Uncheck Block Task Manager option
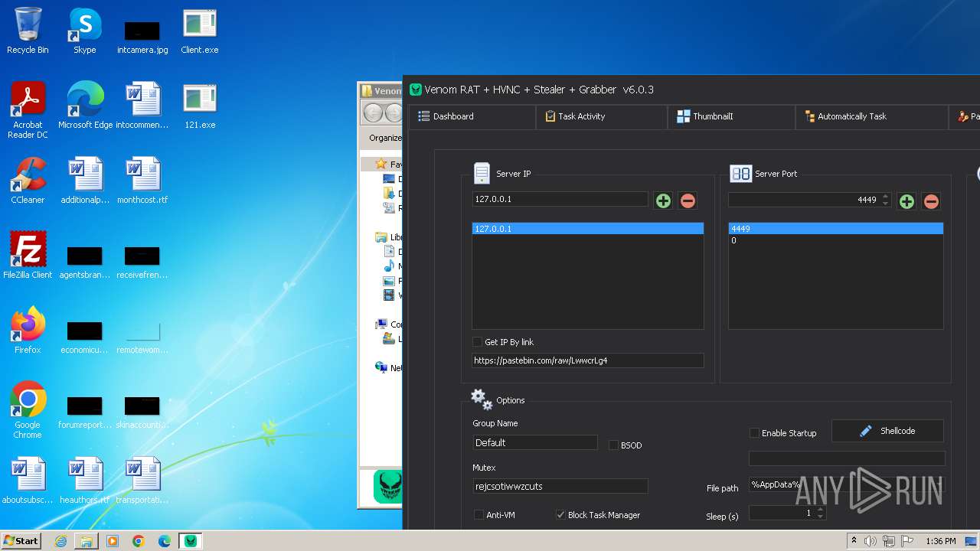 560,515
